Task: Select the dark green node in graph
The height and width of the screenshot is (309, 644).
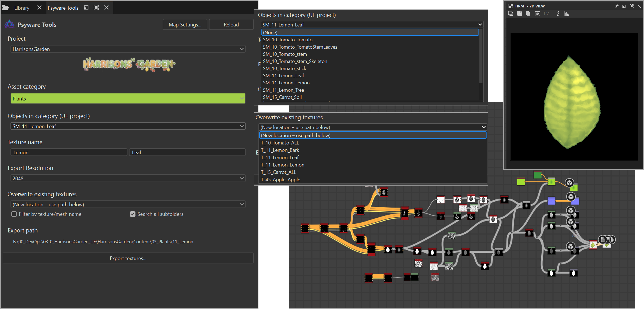Action: pyautogui.click(x=538, y=175)
